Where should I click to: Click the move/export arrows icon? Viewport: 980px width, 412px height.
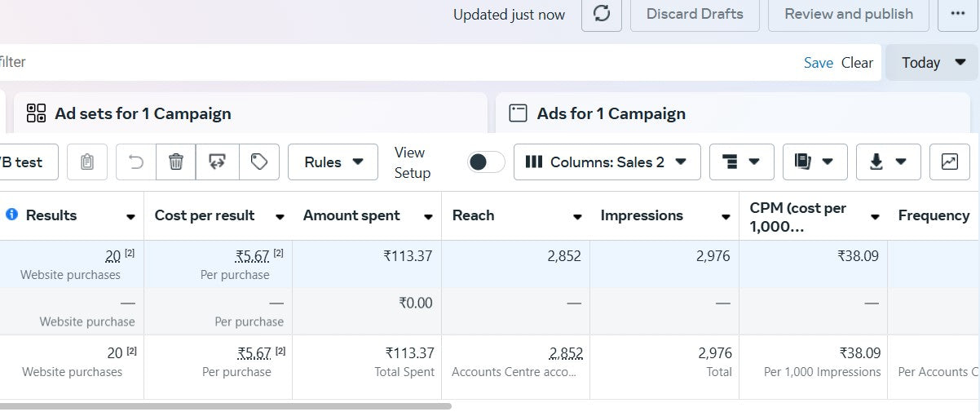218,162
